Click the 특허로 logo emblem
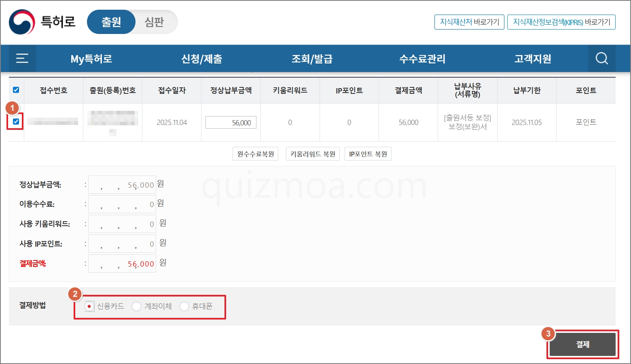This screenshot has width=631, height=364. click(x=22, y=22)
